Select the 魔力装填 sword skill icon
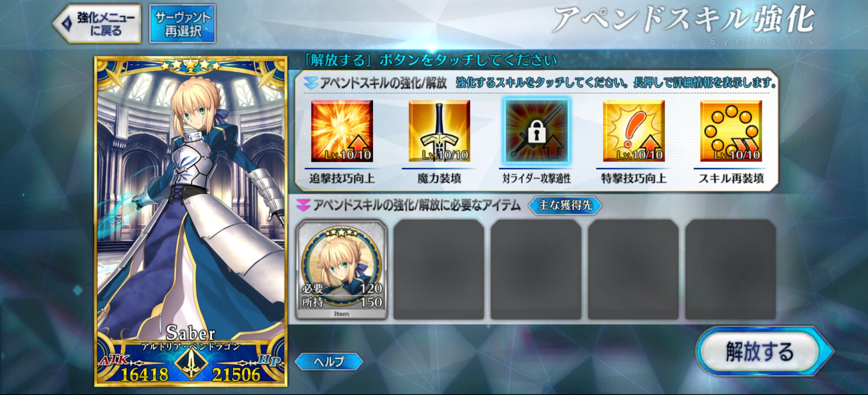 pos(439,131)
